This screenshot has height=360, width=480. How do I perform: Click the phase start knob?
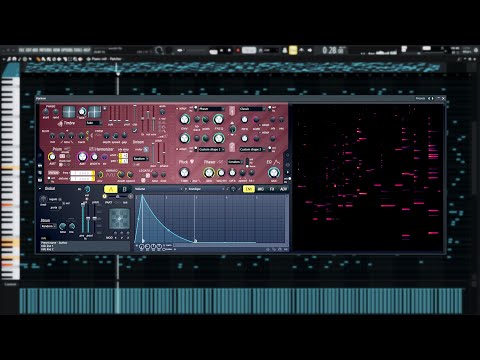pos(46,112)
